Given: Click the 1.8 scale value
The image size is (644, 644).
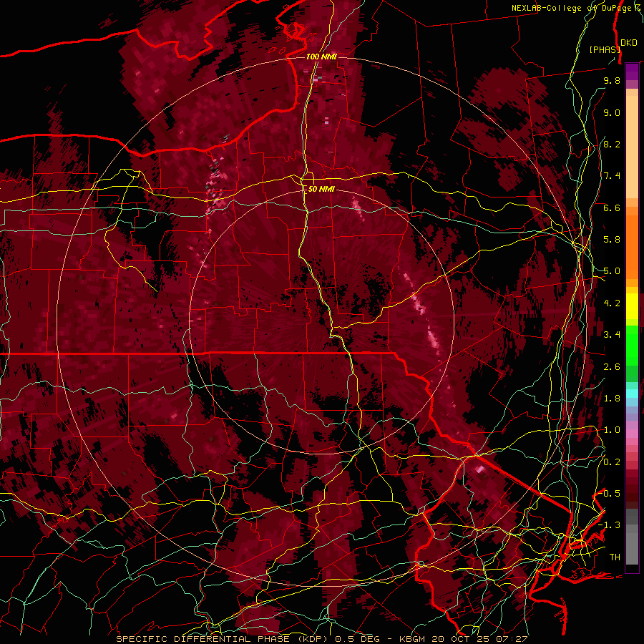Looking at the screenshot, I should click(612, 399).
